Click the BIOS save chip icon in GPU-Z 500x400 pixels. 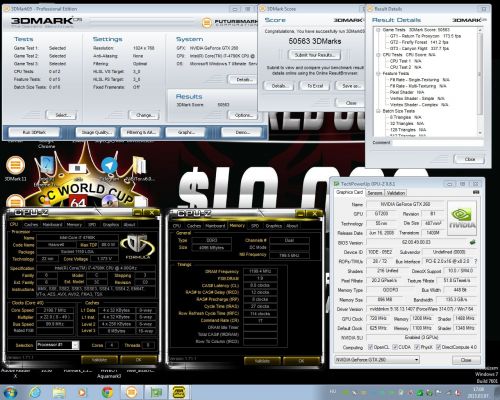(x=472, y=242)
